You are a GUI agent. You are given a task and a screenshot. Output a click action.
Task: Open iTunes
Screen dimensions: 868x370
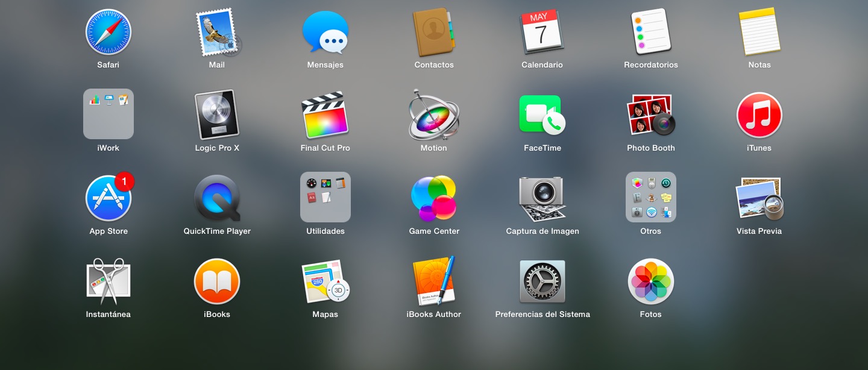point(759,114)
